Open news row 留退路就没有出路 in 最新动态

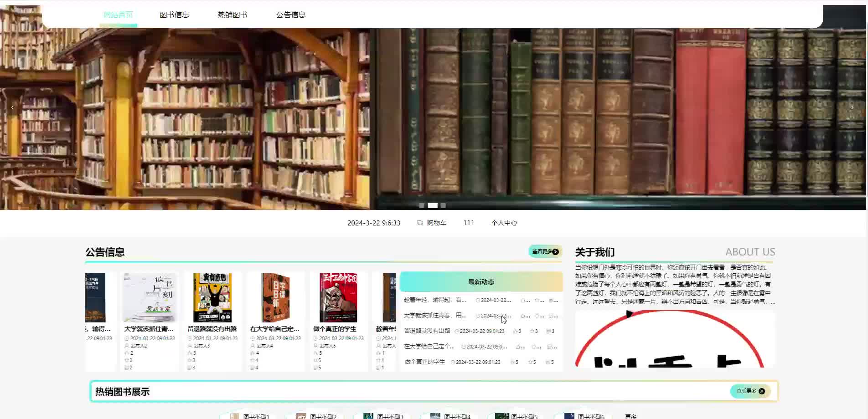pos(481,331)
